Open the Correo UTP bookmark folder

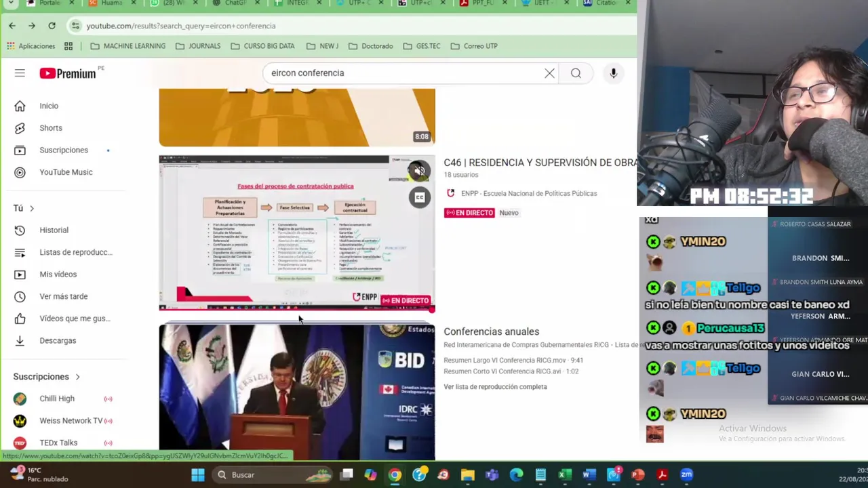(473, 46)
